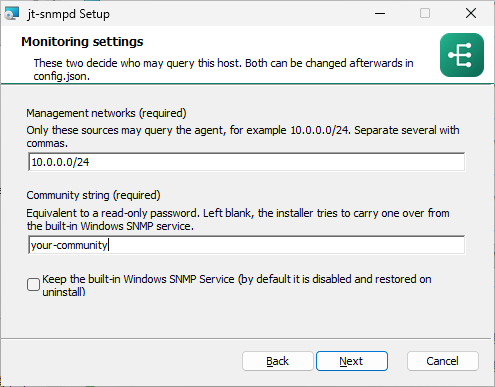Close the jt-snmpd Setup dialog
Viewport: 495px width, 387px height.
[471, 14]
